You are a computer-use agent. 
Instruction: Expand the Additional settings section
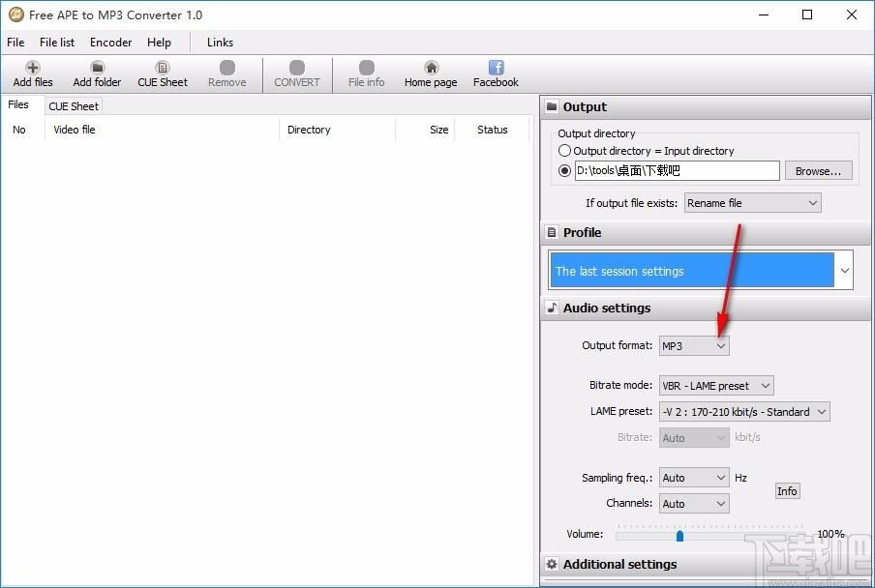click(706, 564)
